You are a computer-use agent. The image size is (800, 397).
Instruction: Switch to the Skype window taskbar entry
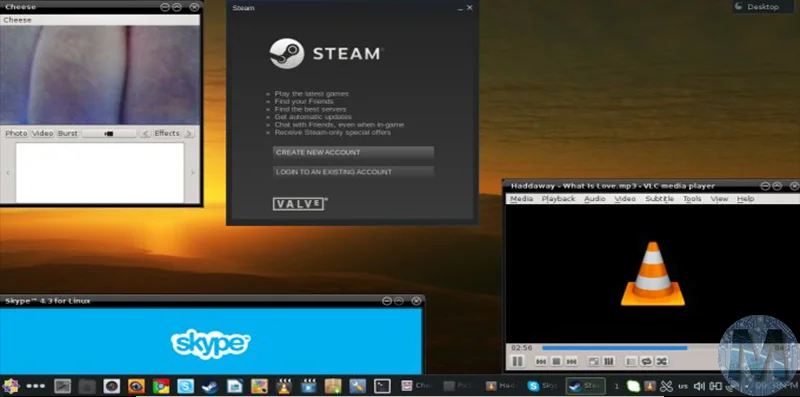coord(543,386)
